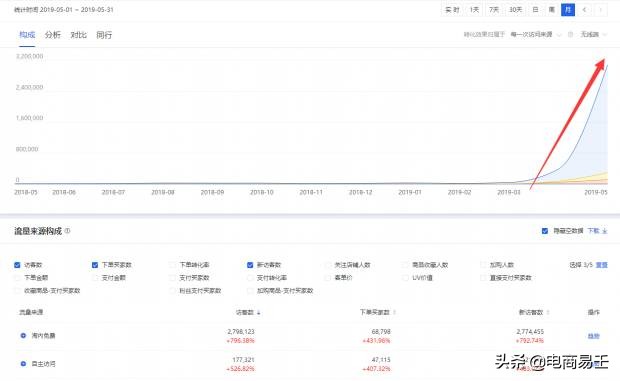Sort by 下单买家数 column arrow
The image size is (620, 381).
pyautogui.click(x=394, y=313)
